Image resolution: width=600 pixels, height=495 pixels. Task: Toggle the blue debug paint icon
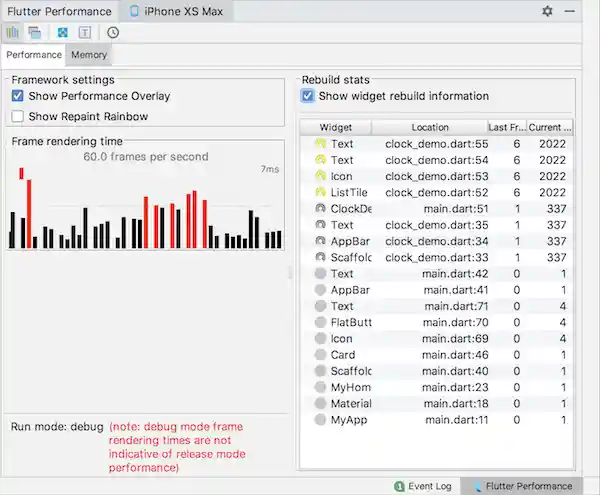tap(62, 33)
